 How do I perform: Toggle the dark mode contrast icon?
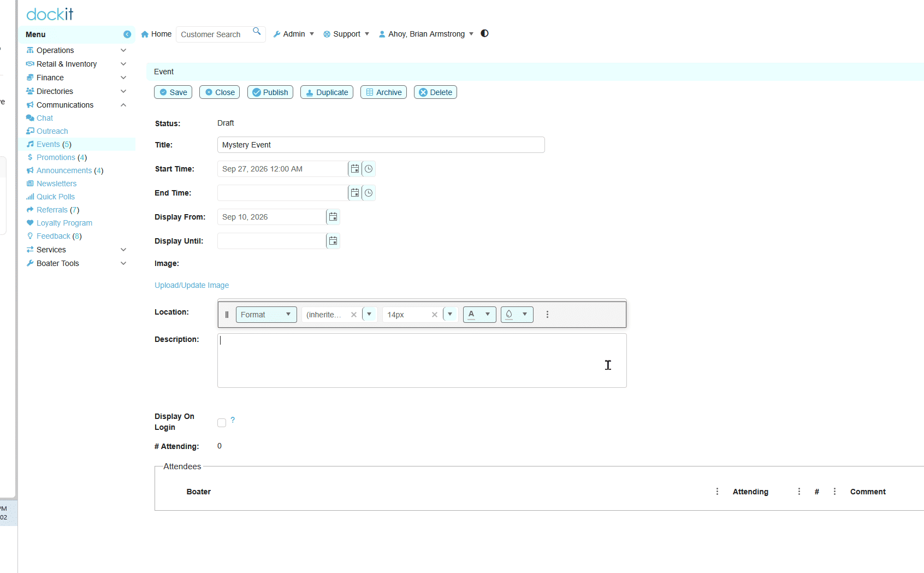click(x=484, y=33)
